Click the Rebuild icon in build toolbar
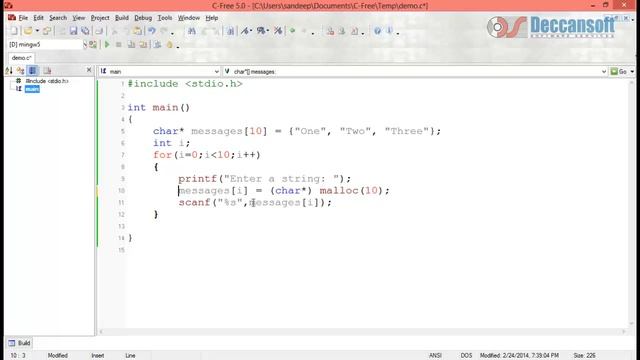The width and height of the screenshot is (640, 360). 143,44
